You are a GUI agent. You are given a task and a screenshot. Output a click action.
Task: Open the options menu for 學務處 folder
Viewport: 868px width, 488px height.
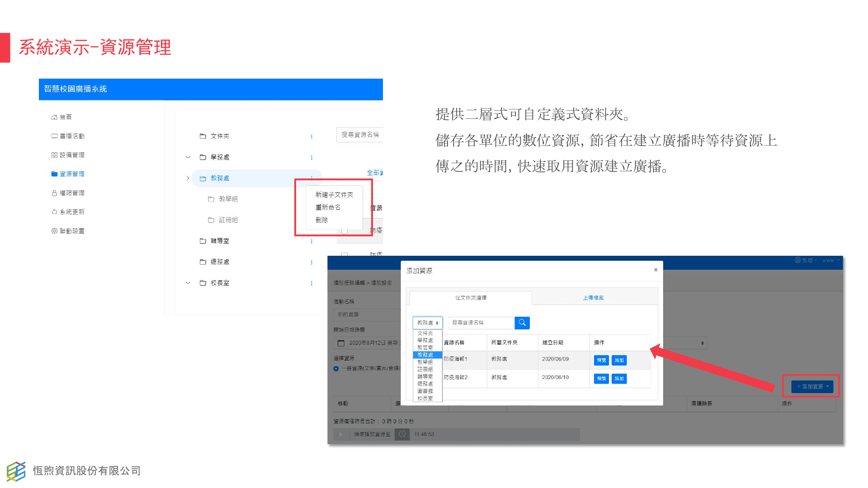311,158
